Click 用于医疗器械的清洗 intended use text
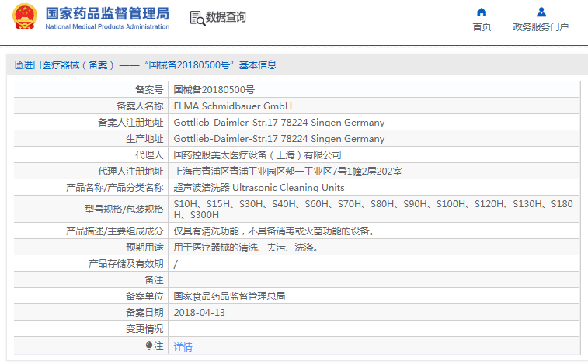Image resolution: width=588 pixels, height=364 pixels. (x=246, y=248)
